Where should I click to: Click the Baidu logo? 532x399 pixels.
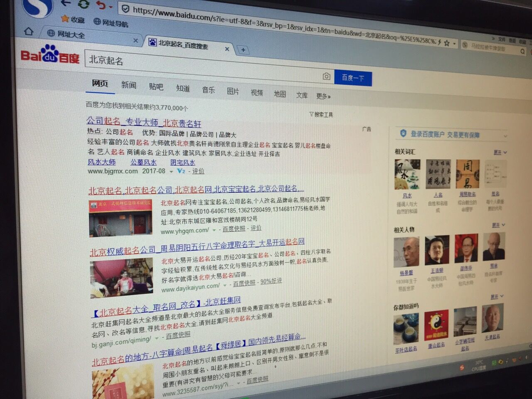click(x=50, y=54)
